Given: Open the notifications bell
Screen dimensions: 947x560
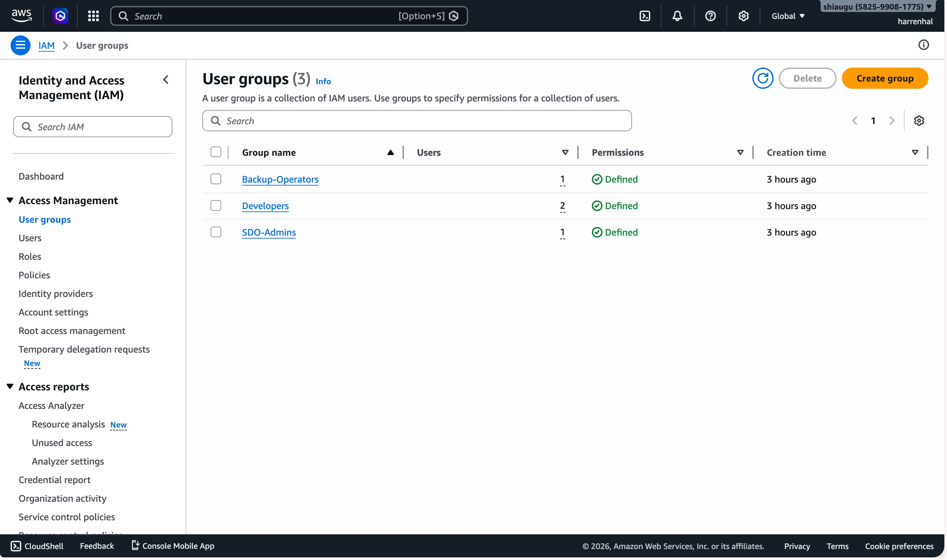Looking at the screenshot, I should pos(677,16).
